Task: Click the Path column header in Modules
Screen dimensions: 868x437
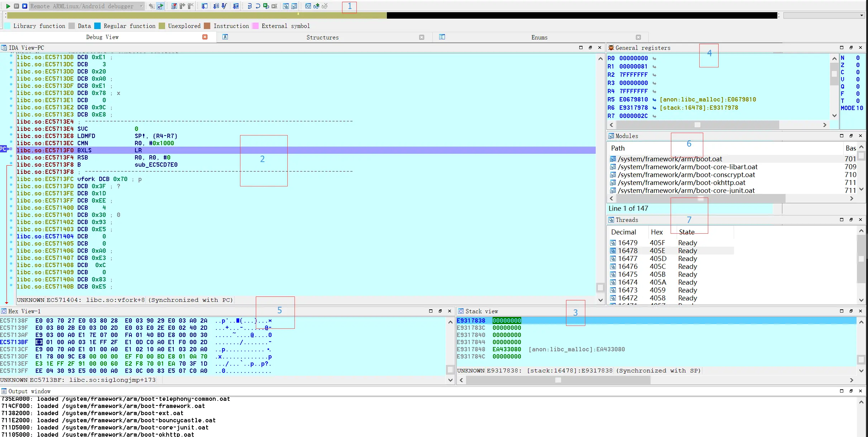Action: (618, 148)
